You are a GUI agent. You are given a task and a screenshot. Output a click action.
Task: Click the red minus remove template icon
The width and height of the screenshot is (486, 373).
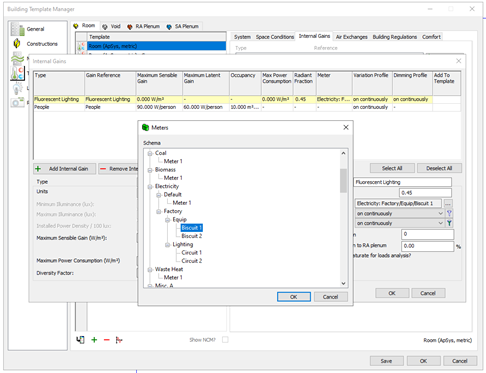[x=107, y=340]
